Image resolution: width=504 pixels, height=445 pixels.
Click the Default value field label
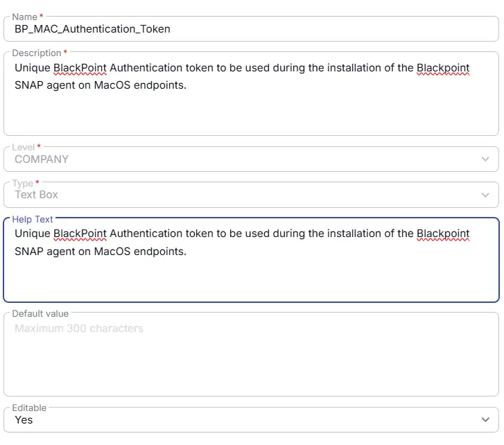click(40, 313)
